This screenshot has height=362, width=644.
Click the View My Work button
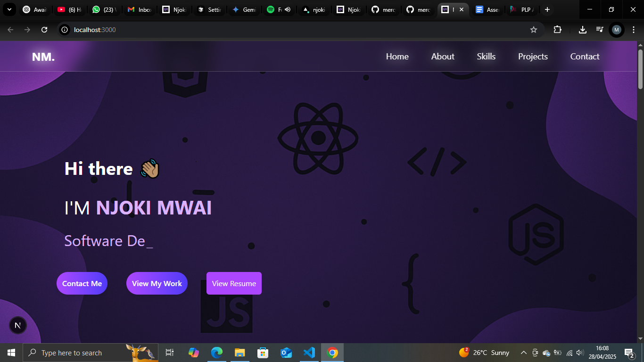pyautogui.click(x=157, y=283)
